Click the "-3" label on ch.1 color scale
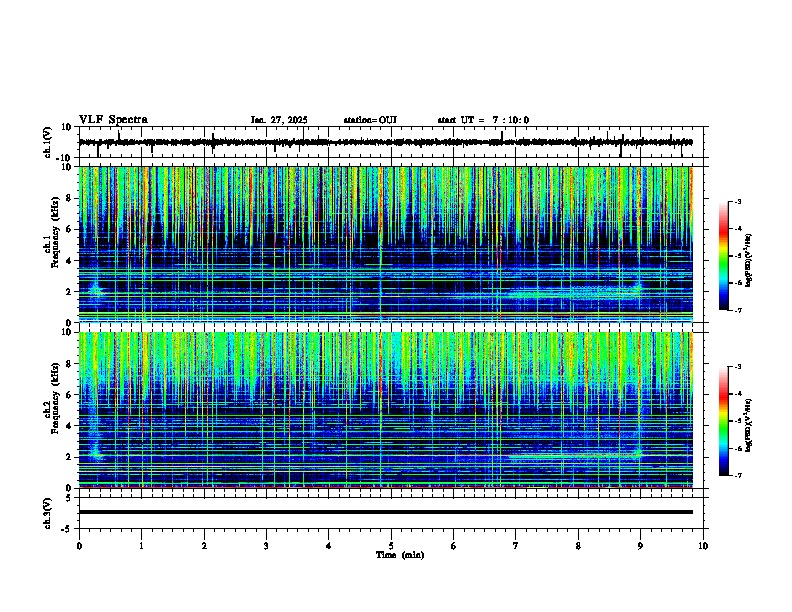792x612 pixels. point(738,202)
